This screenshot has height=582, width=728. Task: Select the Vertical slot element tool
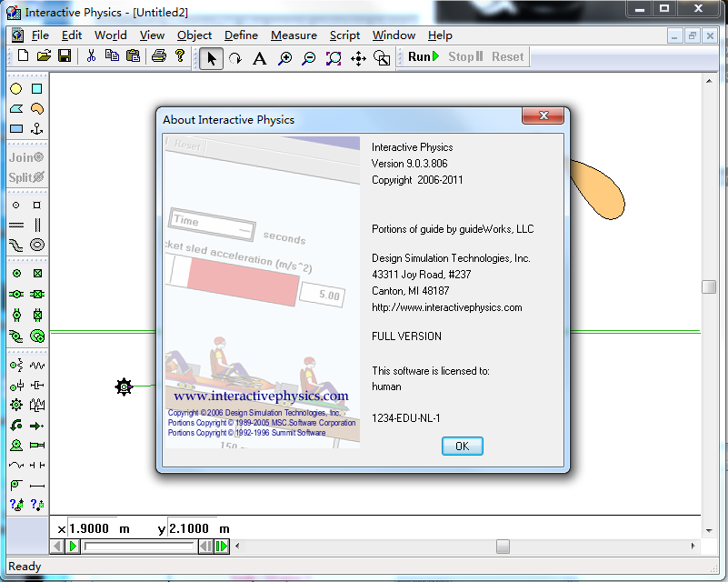(36, 225)
